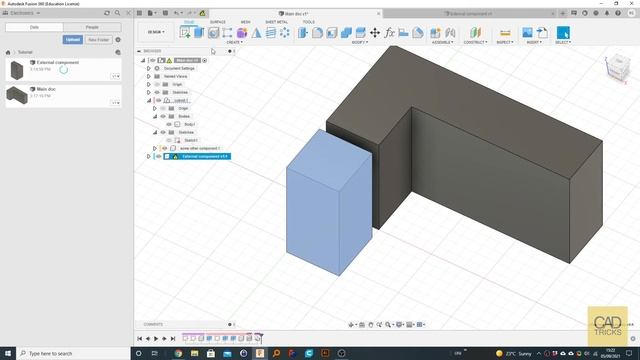The width and height of the screenshot is (640, 360).
Task: Switch to the Mesh tab
Action: pyautogui.click(x=245, y=22)
